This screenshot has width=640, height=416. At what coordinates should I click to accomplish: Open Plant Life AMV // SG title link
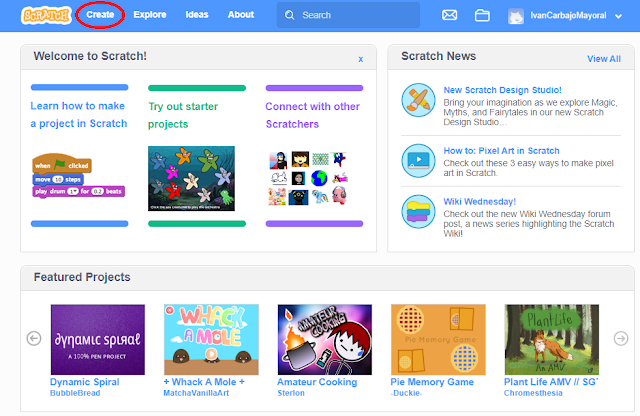pyautogui.click(x=551, y=382)
